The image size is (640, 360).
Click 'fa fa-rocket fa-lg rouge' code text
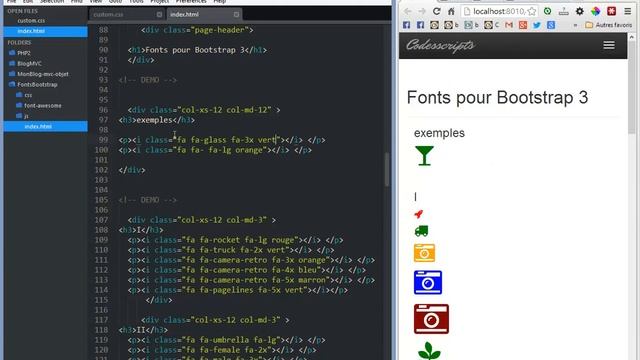(240, 240)
